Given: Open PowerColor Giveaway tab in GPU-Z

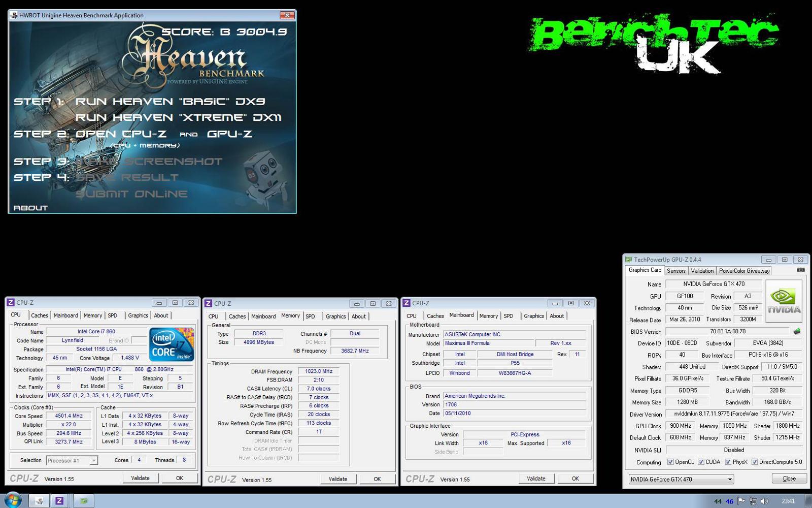Looking at the screenshot, I should [744, 271].
